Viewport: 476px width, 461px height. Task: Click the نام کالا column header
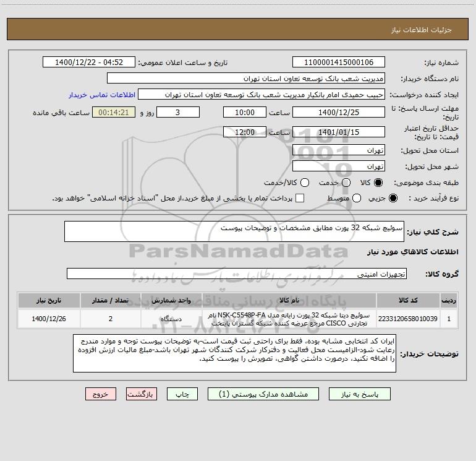tap(289, 301)
